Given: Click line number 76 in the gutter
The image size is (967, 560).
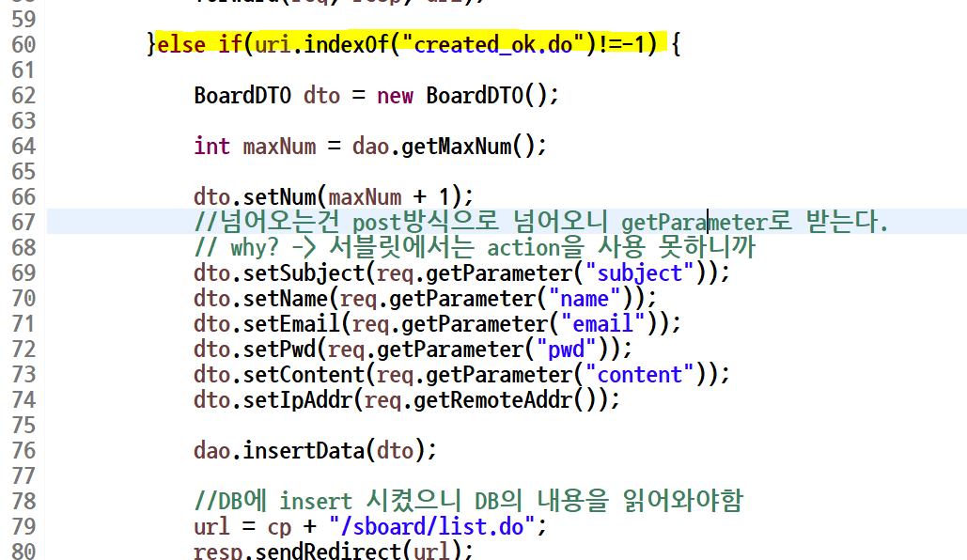Looking at the screenshot, I should click(23, 450).
